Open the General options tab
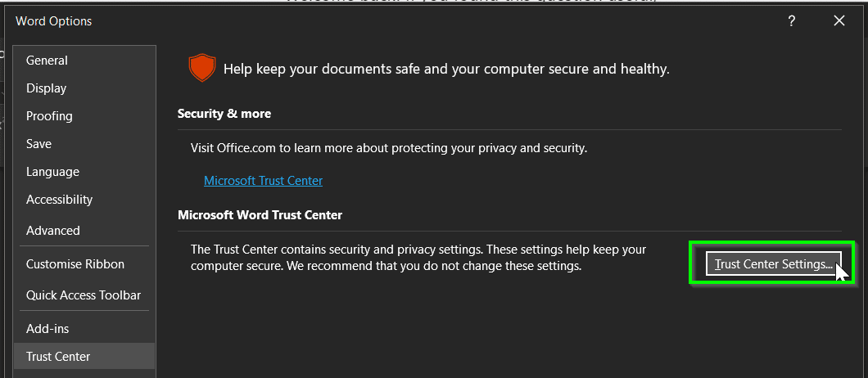 click(x=47, y=61)
